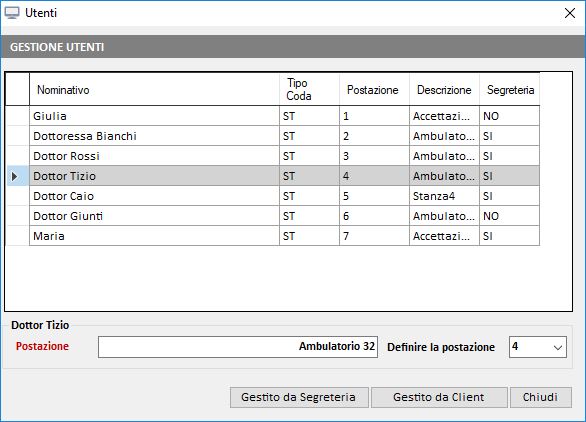Select the Dottor Rossi row
The width and height of the screenshot is (586, 422).
284,156
